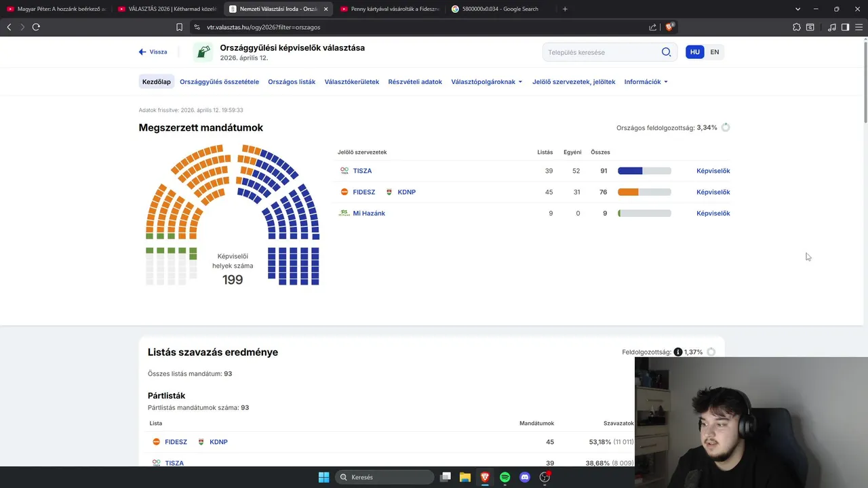Open the browser sidebar panel icon
The image size is (868, 488).
(x=845, y=27)
